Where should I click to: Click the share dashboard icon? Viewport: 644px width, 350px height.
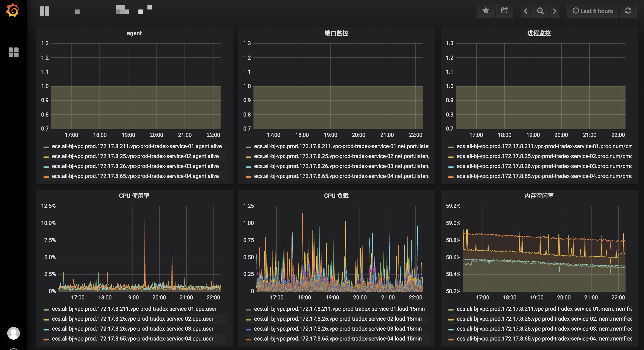[x=504, y=11]
